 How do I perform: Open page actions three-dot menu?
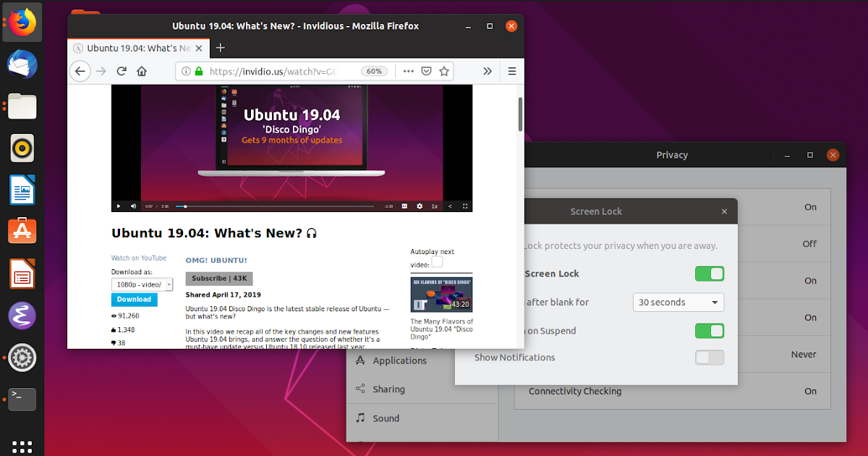[408, 71]
